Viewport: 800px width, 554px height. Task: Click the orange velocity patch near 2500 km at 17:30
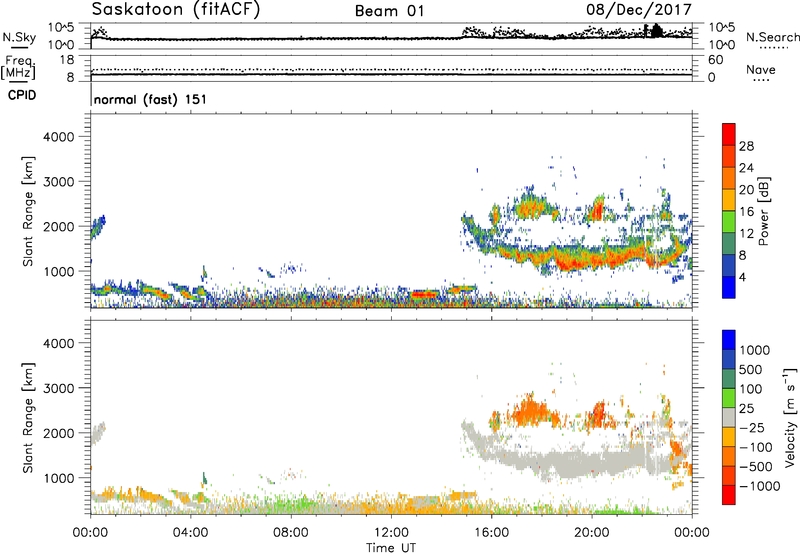coord(530,410)
